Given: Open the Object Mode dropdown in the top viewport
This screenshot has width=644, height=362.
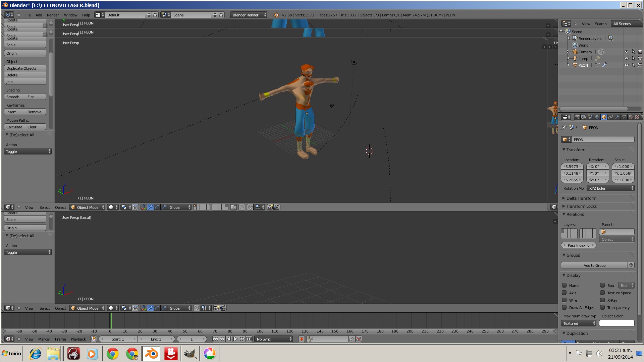Looking at the screenshot, I should pos(88,207).
